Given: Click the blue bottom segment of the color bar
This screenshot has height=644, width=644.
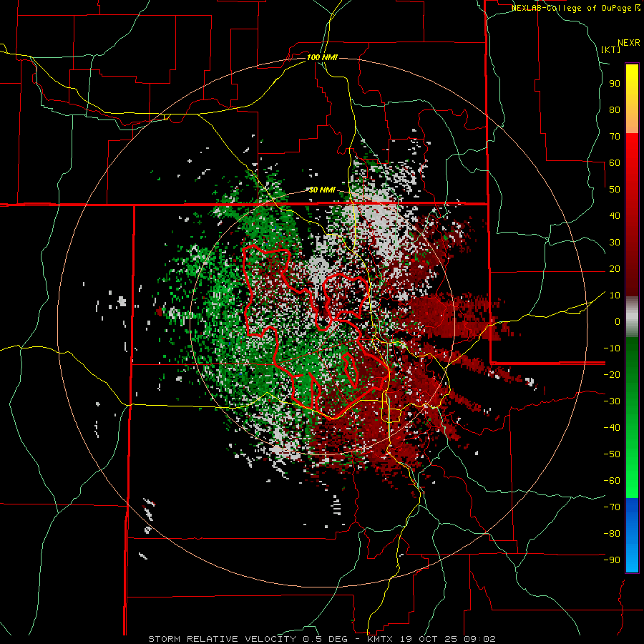Looking at the screenshot, I should coord(632,535).
